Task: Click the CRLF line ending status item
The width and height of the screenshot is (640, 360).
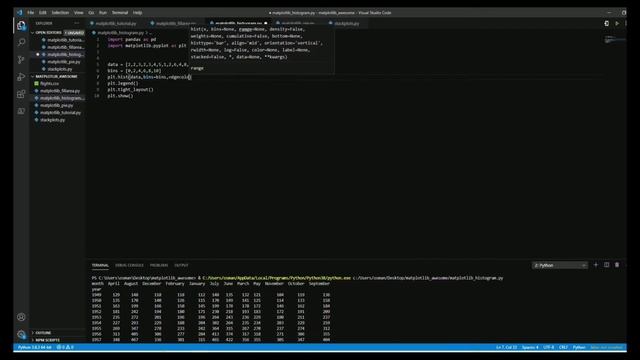Action: pyautogui.click(x=563, y=347)
